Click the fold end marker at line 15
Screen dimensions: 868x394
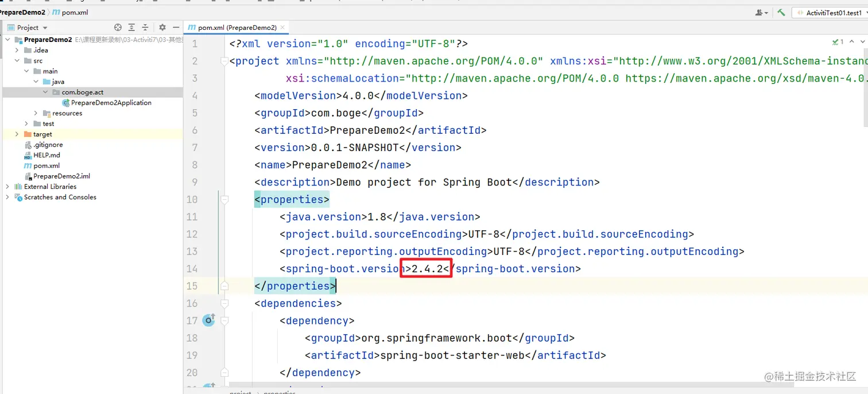224,285
